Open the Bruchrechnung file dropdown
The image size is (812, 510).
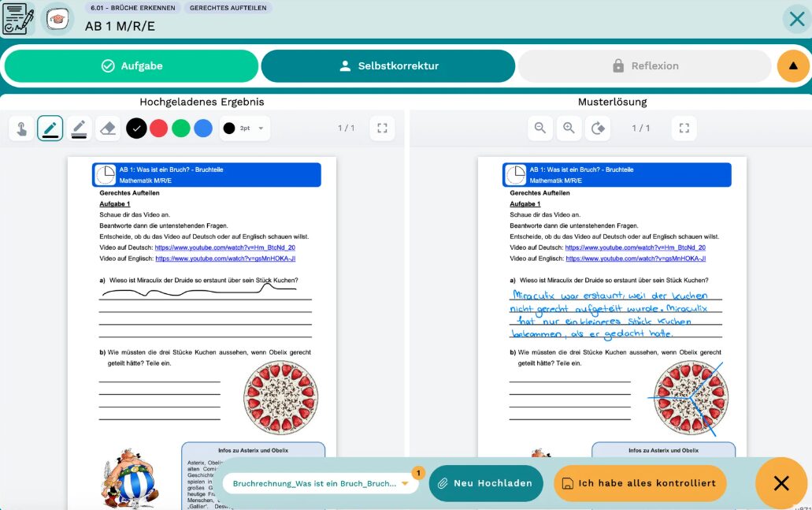321,483
